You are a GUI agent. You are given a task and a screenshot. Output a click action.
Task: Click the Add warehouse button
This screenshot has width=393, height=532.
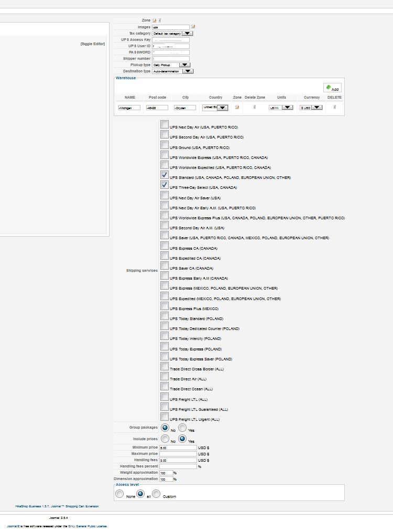click(332, 88)
